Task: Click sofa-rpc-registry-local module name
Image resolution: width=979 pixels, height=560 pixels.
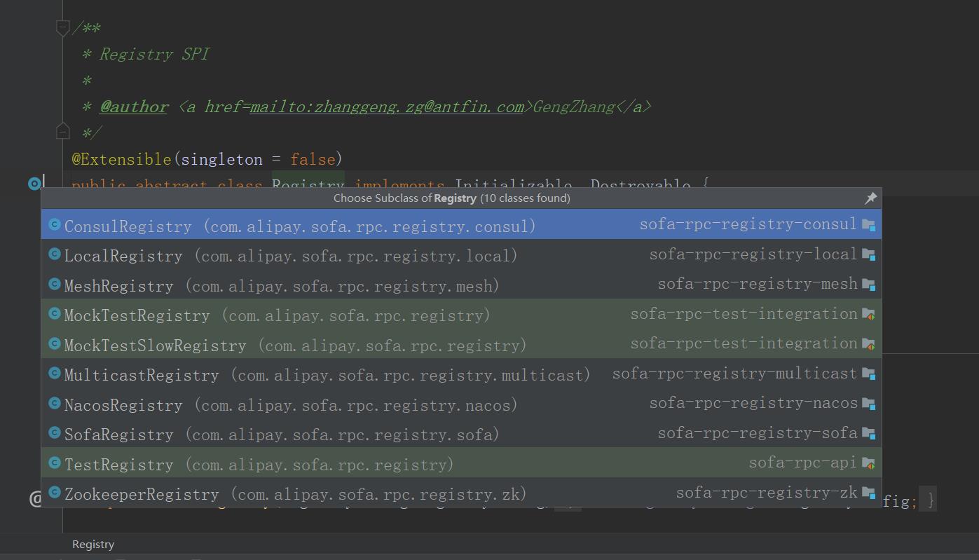Action: 753,254
